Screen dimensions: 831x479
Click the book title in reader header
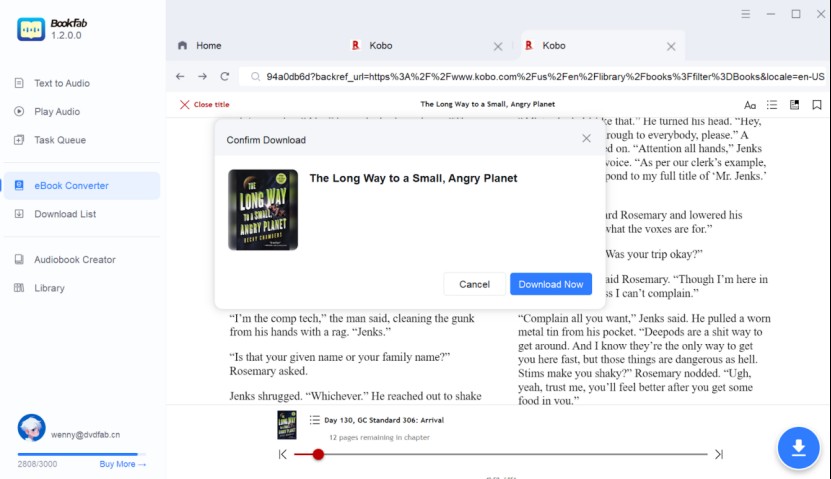488,104
